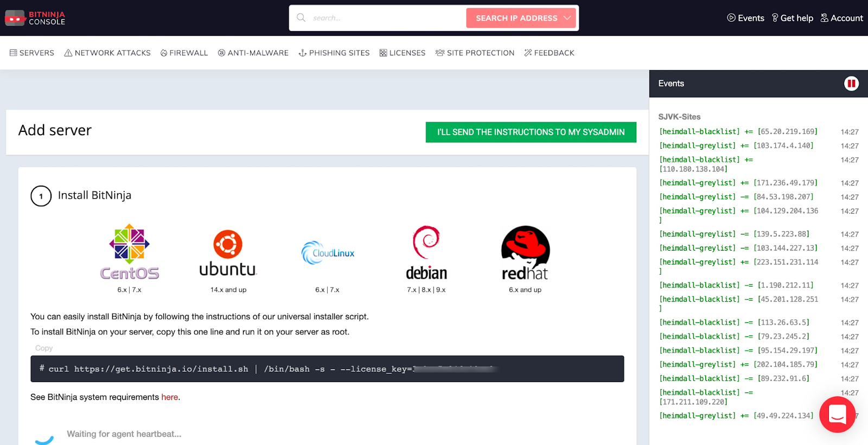Image resolution: width=868 pixels, height=445 pixels.
Task: Open the Firewall menu
Action: coord(184,53)
